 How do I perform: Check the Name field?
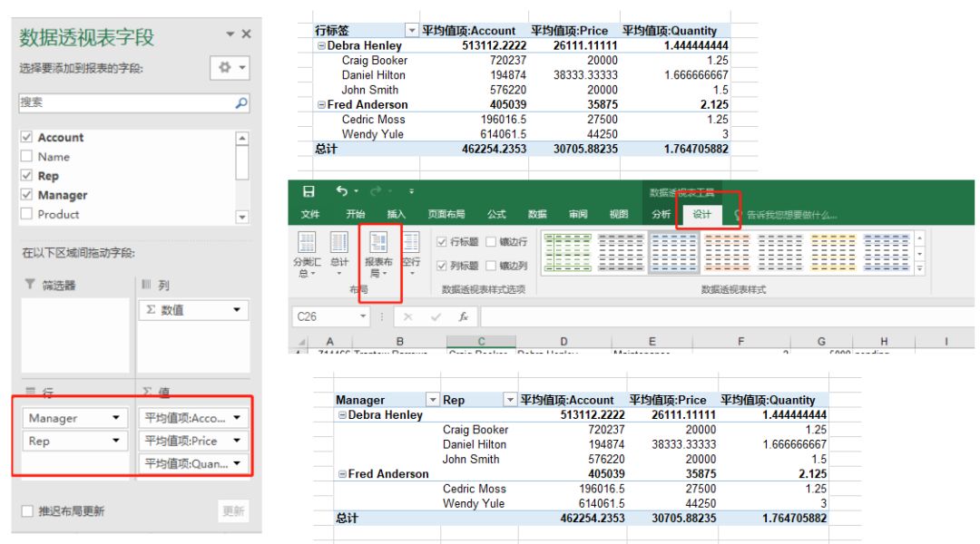point(26,156)
